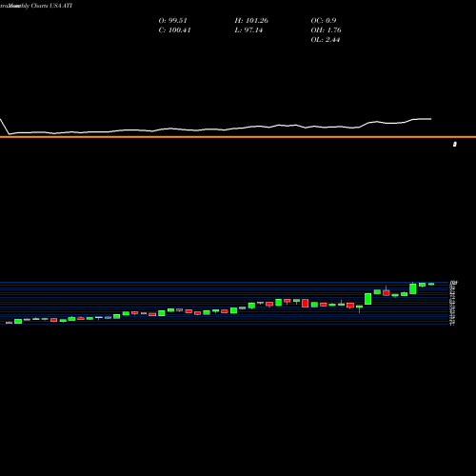Click the OC: 0.9 reading
The image size is (476, 476).
(324, 21)
